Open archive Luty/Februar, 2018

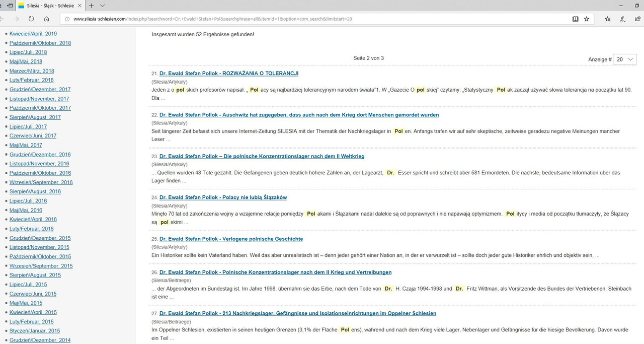(x=31, y=80)
